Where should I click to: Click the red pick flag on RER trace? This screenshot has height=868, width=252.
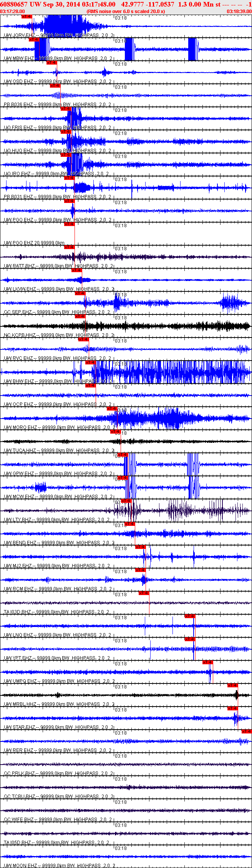coord(247,731)
